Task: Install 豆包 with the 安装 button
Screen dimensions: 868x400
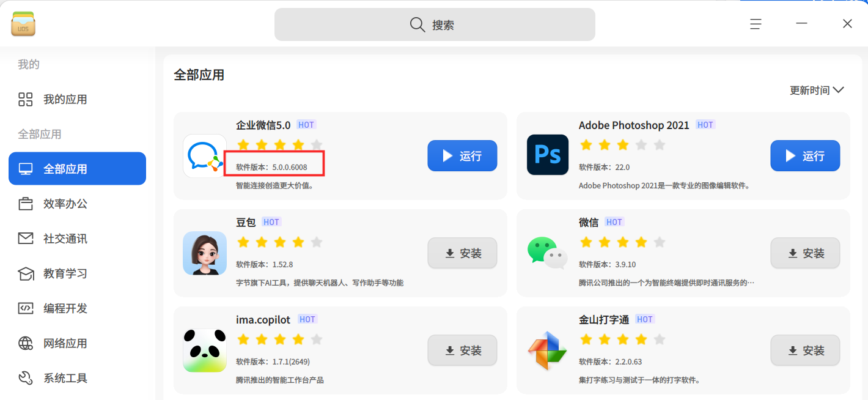Action: pos(462,253)
